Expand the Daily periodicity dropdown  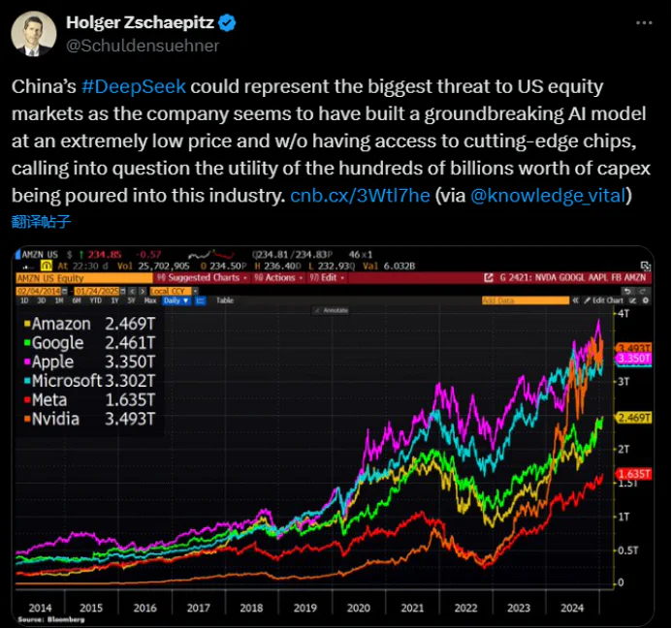(176, 300)
